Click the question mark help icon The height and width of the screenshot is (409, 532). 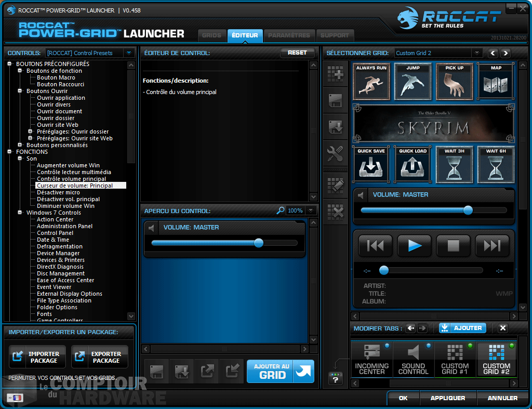click(x=336, y=379)
